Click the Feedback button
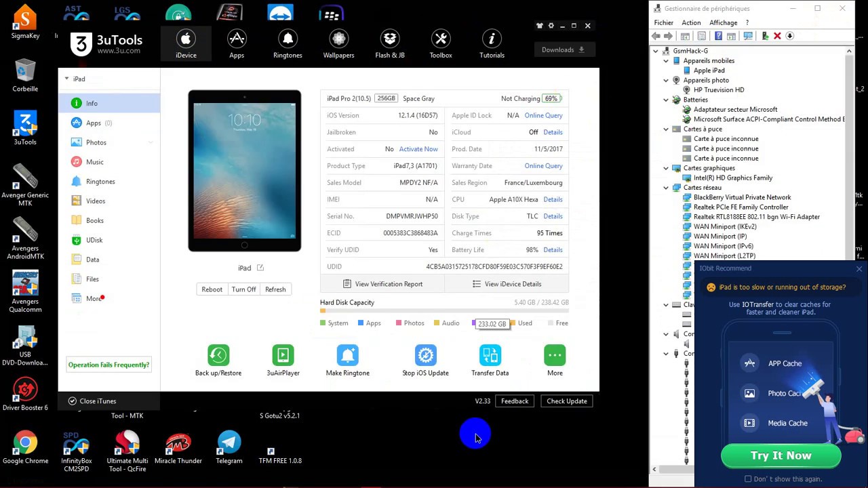Viewport: 868px width, 488px height. click(515, 401)
